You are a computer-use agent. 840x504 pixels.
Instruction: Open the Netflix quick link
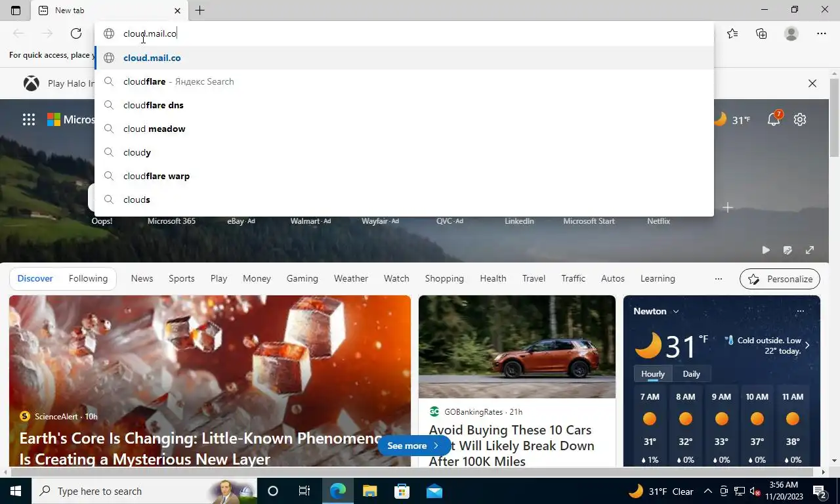[658, 221]
